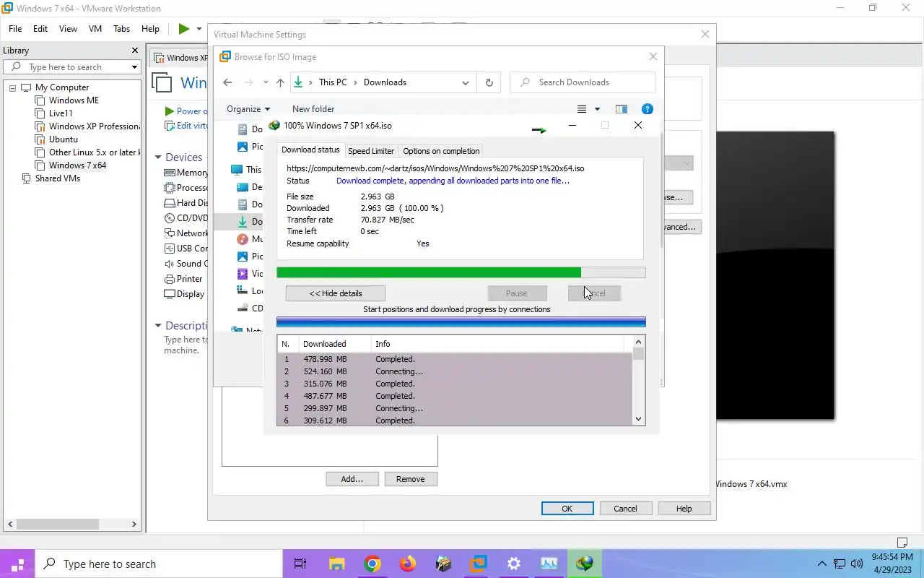Click the volume speaker tray icon
This screenshot has height=578, width=924.
pos(857,564)
